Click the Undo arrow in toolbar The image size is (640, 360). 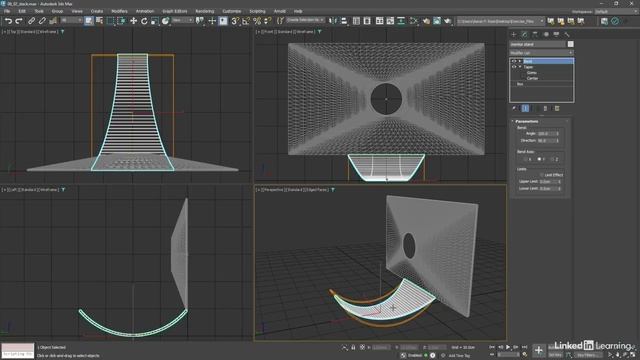coord(9,21)
